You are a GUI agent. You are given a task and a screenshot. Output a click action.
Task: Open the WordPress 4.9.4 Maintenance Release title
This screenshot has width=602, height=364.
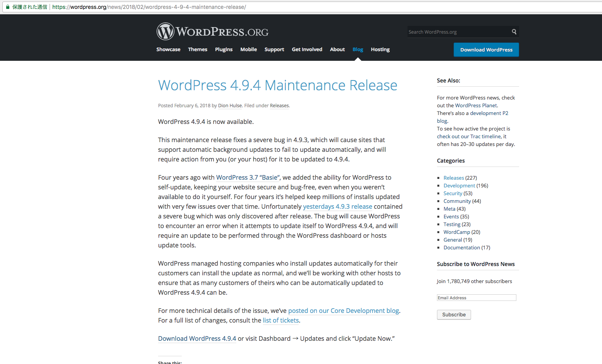click(278, 85)
